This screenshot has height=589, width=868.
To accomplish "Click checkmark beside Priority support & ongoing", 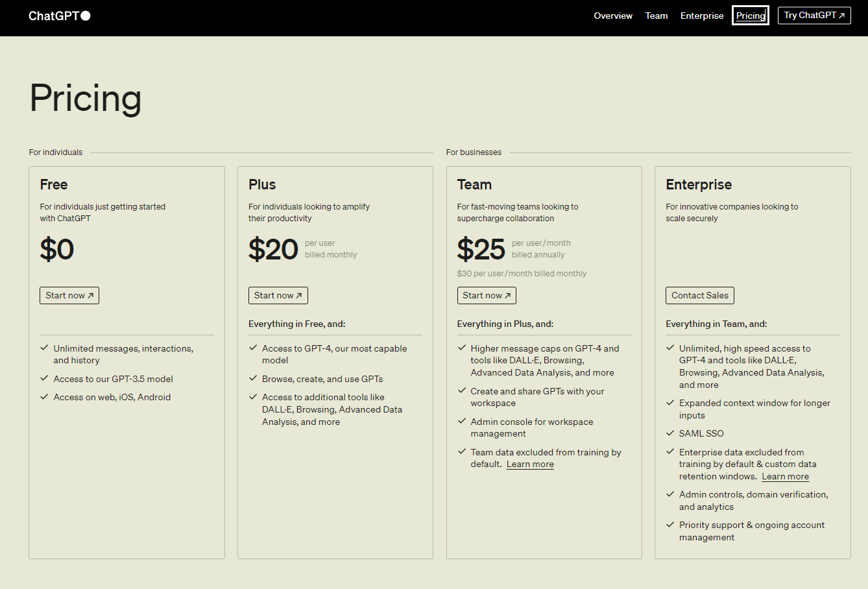I will [670, 525].
